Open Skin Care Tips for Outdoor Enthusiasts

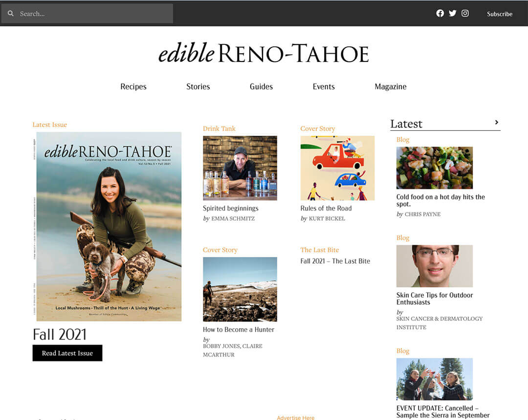(x=435, y=298)
